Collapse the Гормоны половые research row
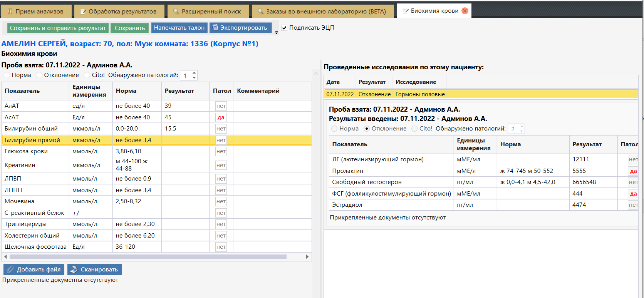 point(420,94)
